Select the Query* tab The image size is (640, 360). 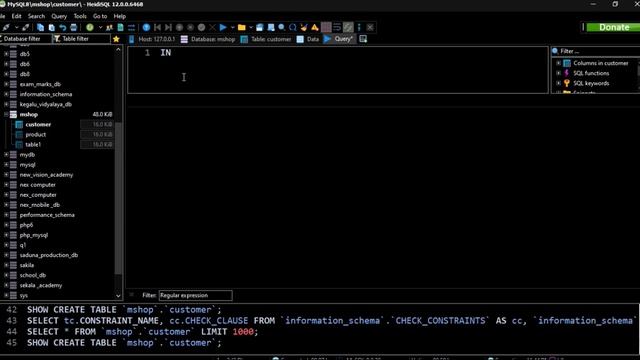pyautogui.click(x=339, y=39)
